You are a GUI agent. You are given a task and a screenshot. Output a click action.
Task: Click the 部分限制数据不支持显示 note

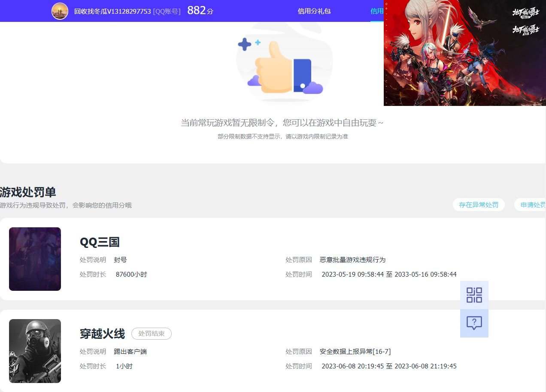click(x=283, y=137)
